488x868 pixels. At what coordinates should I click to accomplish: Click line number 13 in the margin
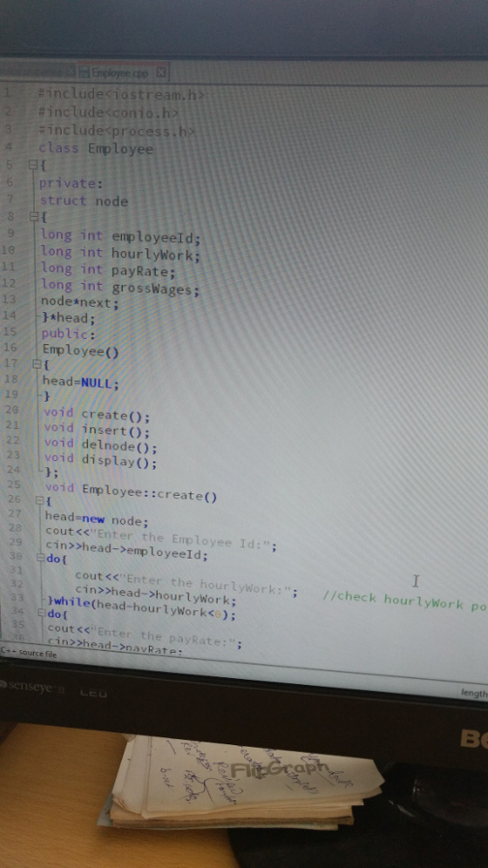point(10,299)
